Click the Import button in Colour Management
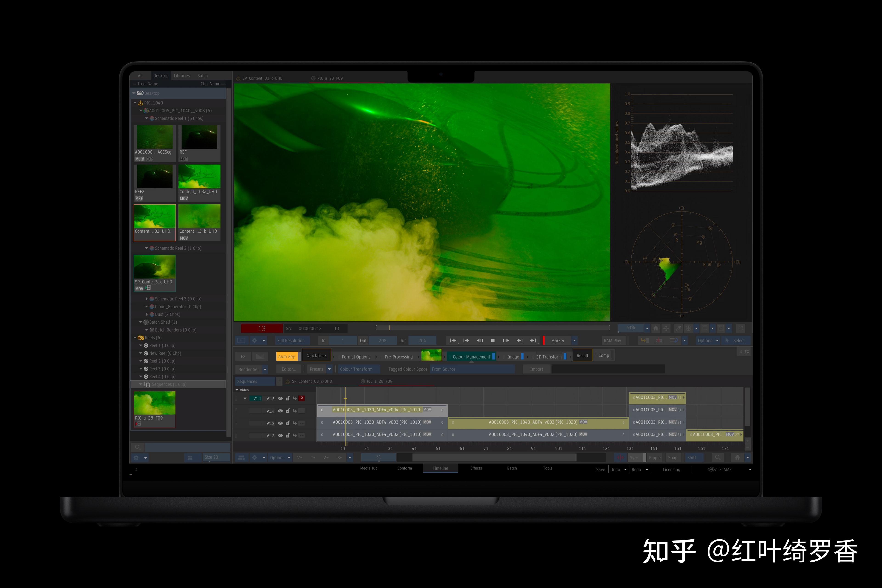The image size is (882, 588). point(536,369)
